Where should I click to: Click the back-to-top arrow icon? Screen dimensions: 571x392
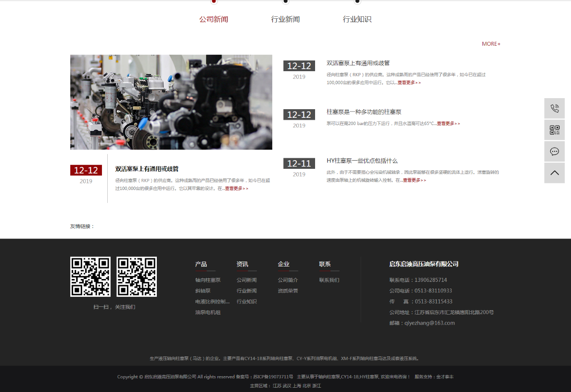click(x=554, y=173)
